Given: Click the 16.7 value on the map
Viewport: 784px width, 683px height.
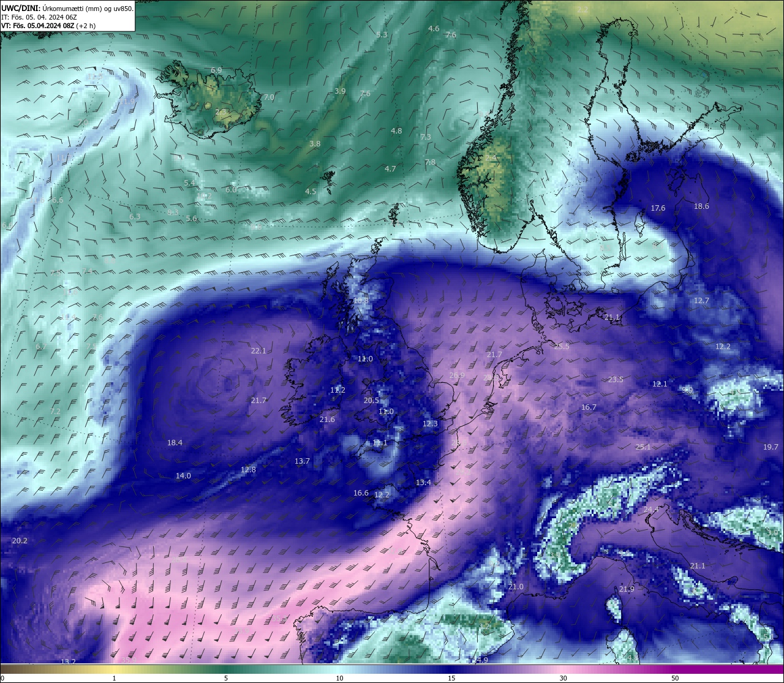Looking at the screenshot, I should 589,407.
